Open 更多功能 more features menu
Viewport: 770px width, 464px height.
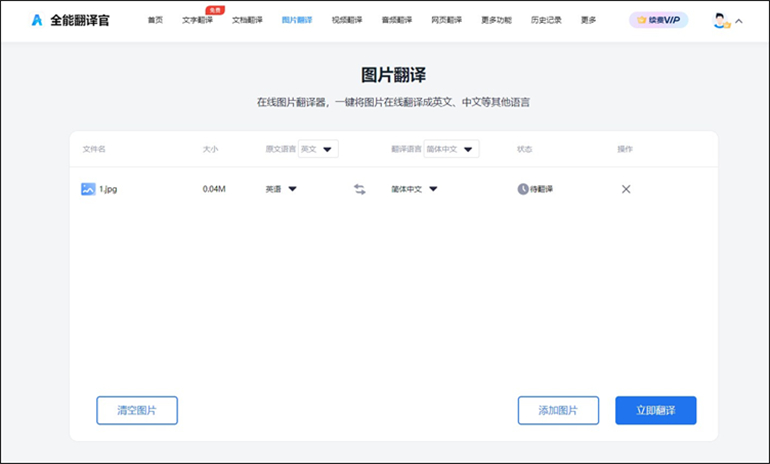[496, 20]
